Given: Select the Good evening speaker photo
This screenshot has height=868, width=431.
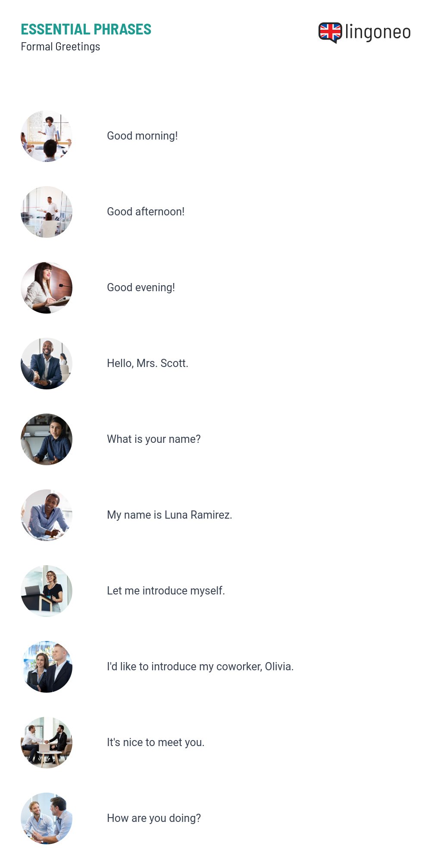Looking at the screenshot, I should 47,288.
